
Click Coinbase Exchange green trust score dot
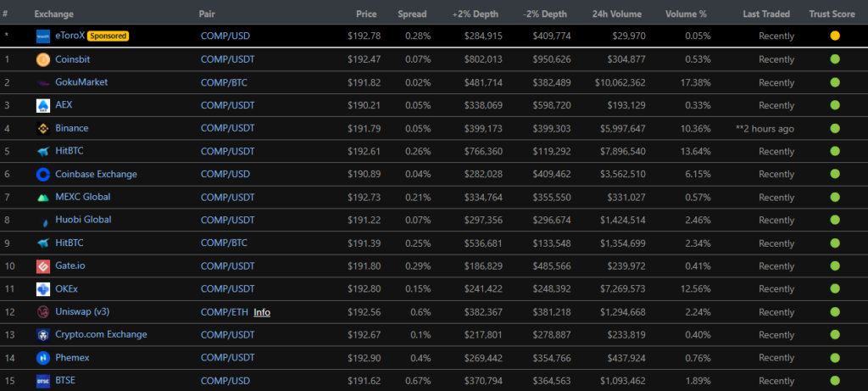[x=835, y=175]
